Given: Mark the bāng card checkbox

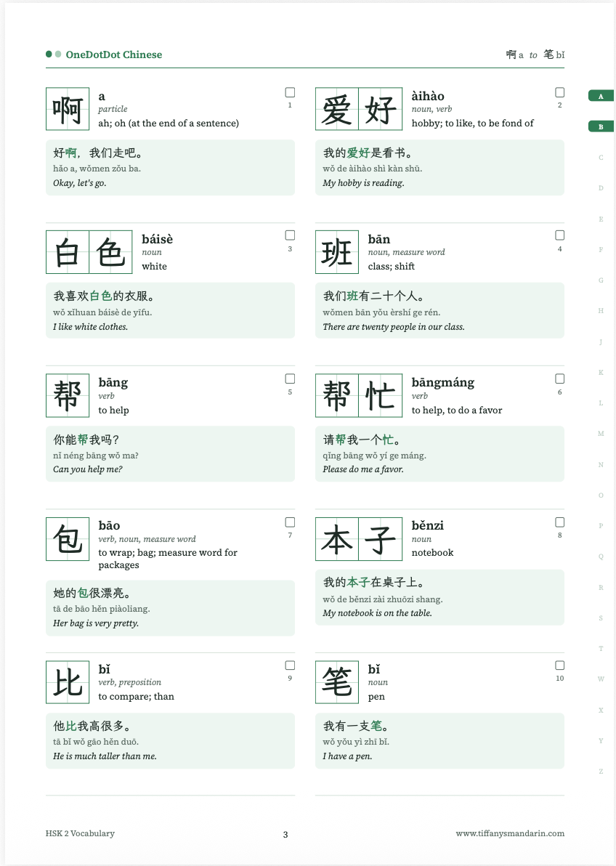Looking at the screenshot, I should 290,379.
